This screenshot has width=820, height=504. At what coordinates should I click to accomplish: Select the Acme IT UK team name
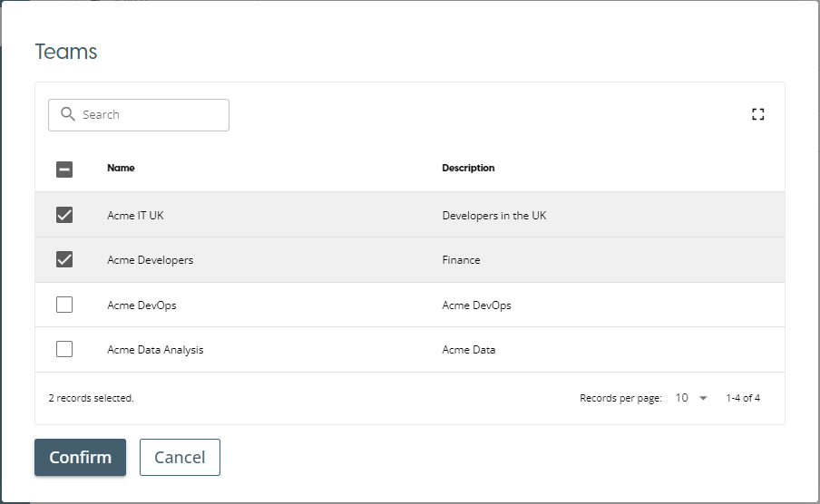pyautogui.click(x=135, y=216)
